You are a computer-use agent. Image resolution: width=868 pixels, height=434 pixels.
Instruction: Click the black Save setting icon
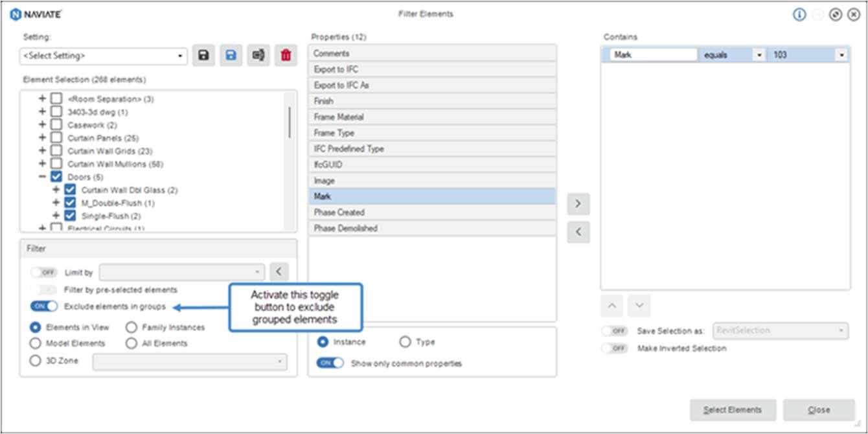pos(203,56)
